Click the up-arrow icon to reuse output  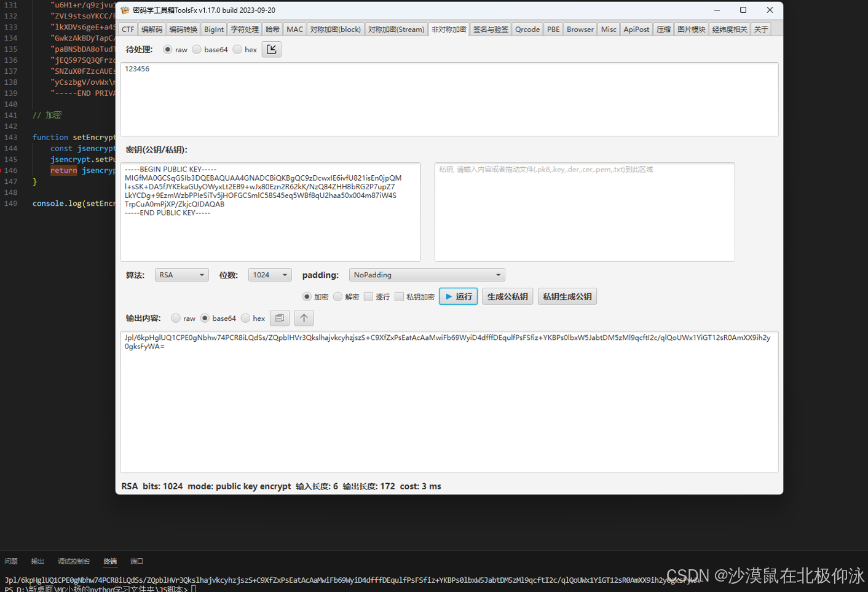[304, 318]
